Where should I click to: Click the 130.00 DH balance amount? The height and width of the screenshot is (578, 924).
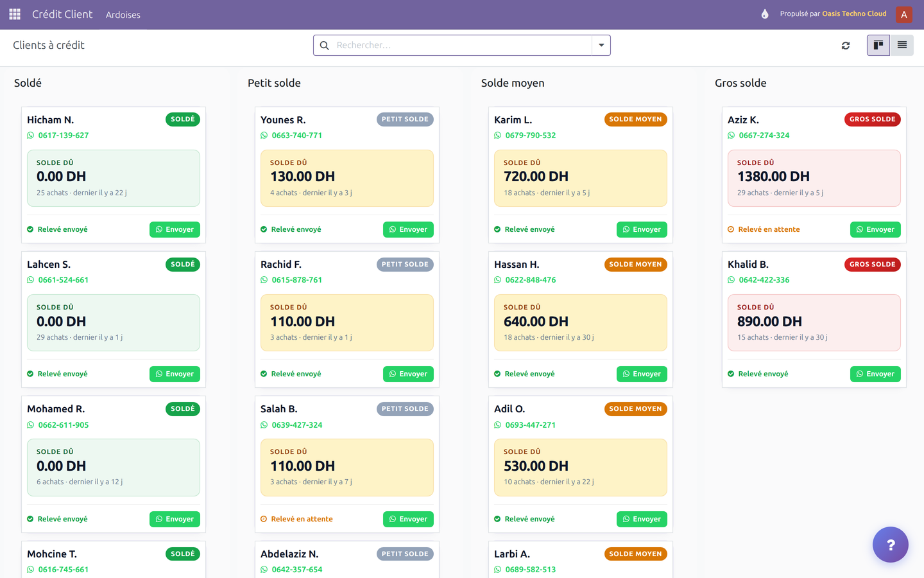pos(302,177)
